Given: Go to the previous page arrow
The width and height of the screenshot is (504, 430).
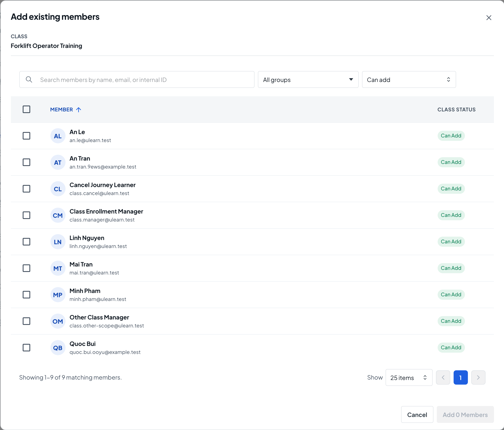Looking at the screenshot, I should click(x=443, y=377).
